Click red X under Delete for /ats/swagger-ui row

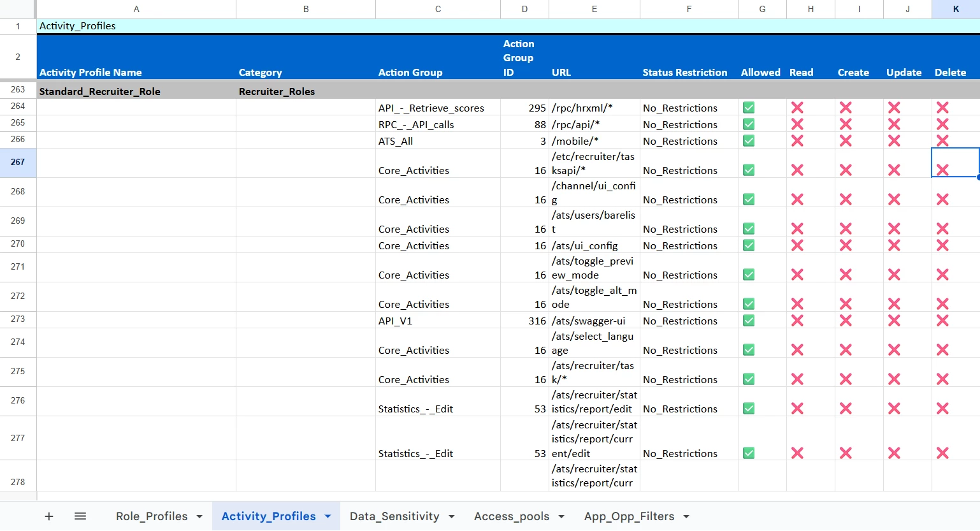click(x=942, y=321)
